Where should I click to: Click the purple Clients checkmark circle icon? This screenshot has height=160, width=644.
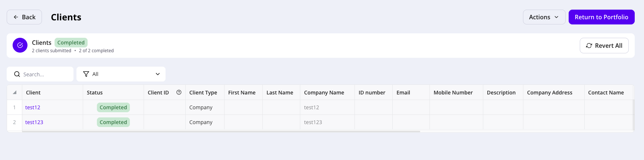(20, 45)
